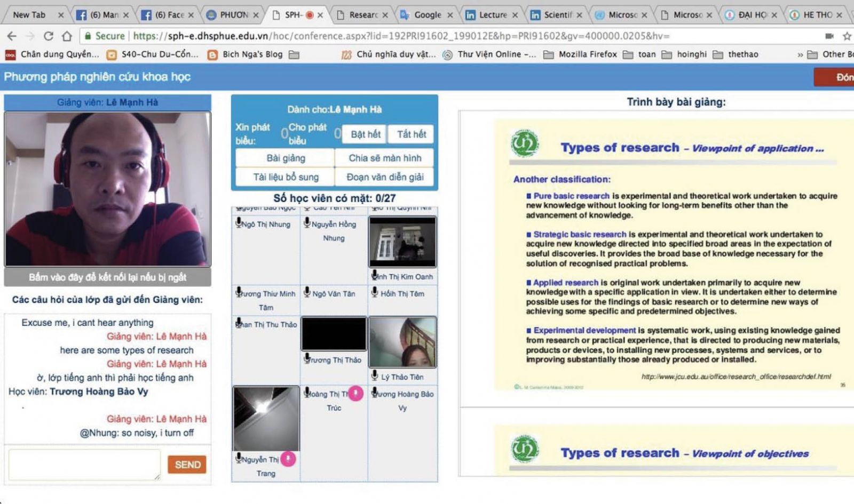The height and width of the screenshot is (504, 854).
Task: Click the chat message input box
Action: [x=84, y=464]
